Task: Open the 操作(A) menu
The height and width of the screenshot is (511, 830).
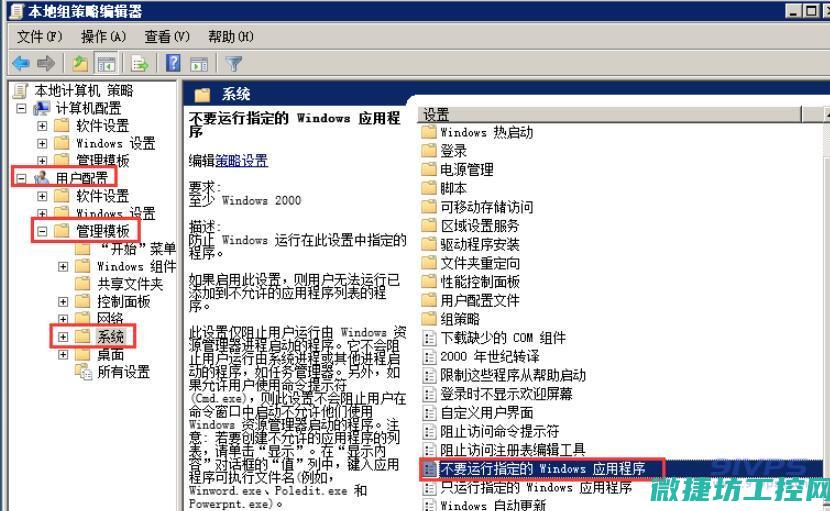Action: [x=103, y=37]
